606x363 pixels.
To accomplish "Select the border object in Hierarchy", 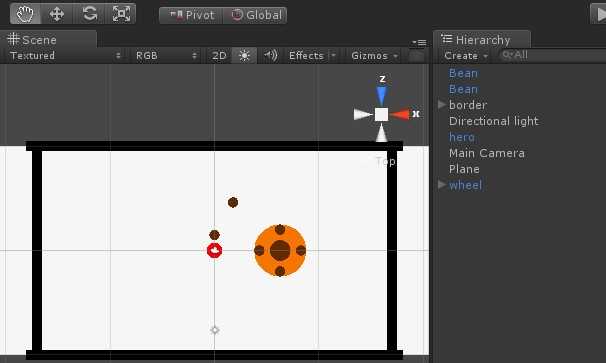I will click(x=468, y=105).
